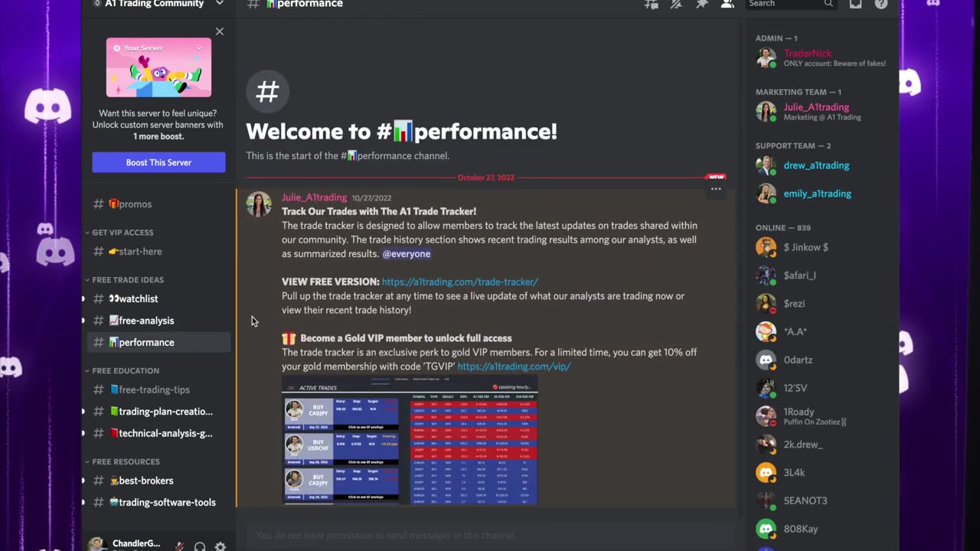Viewport: 980px width, 551px height.
Task: Click TraderNick's avatar in member list
Action: (x=766, y=58)
